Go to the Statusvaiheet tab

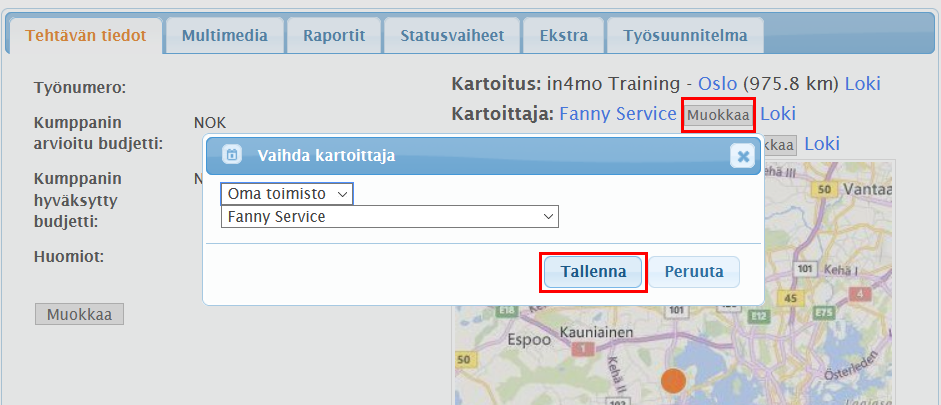coord(452,37)
